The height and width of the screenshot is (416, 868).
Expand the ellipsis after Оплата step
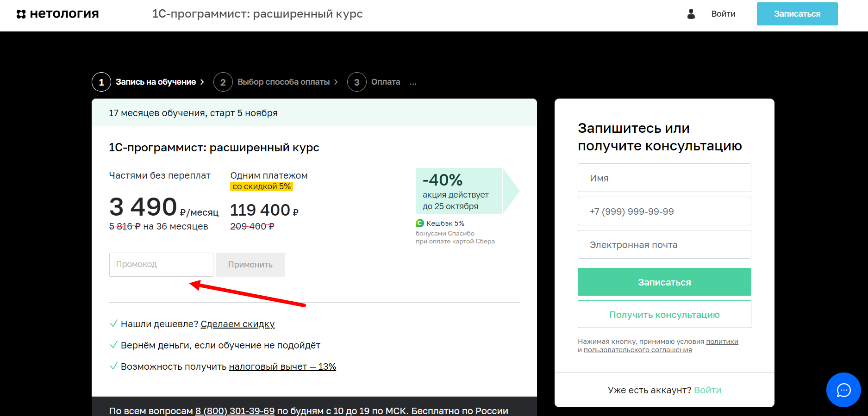tap(413, 82)
